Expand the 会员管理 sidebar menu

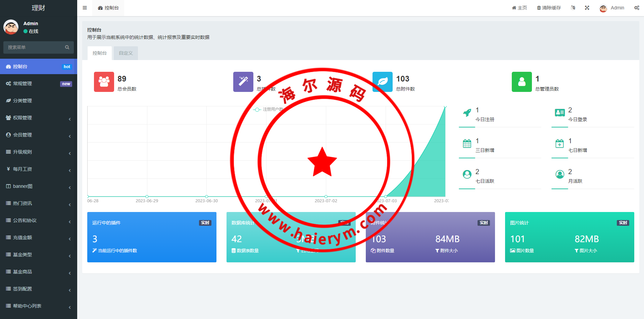39,135
